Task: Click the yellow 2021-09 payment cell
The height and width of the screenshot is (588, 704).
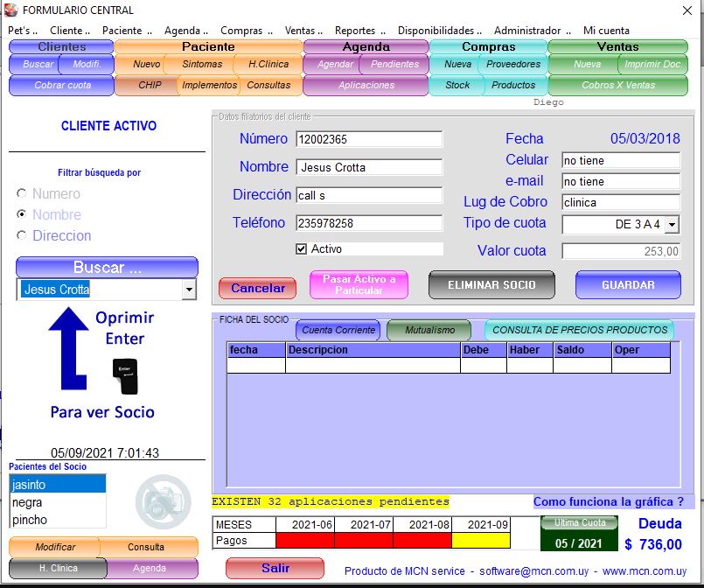Action: 481,541
